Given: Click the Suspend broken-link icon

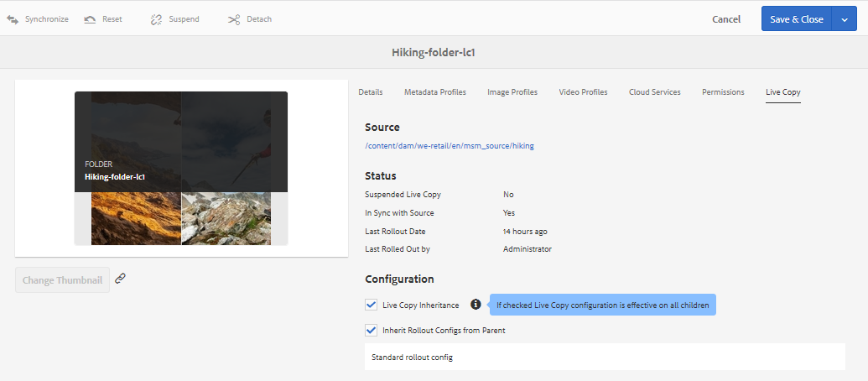Looking at the screenshot, I should [156, 19].
